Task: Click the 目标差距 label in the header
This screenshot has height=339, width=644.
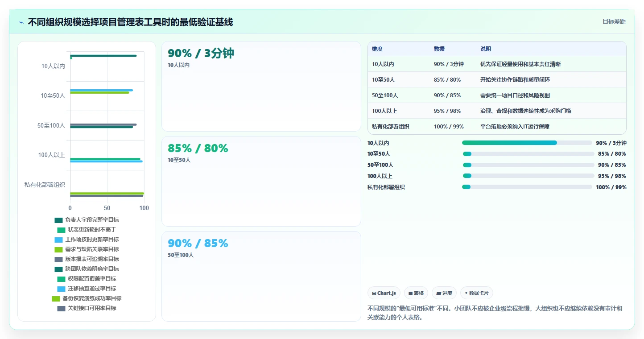Action: point(614,21)
